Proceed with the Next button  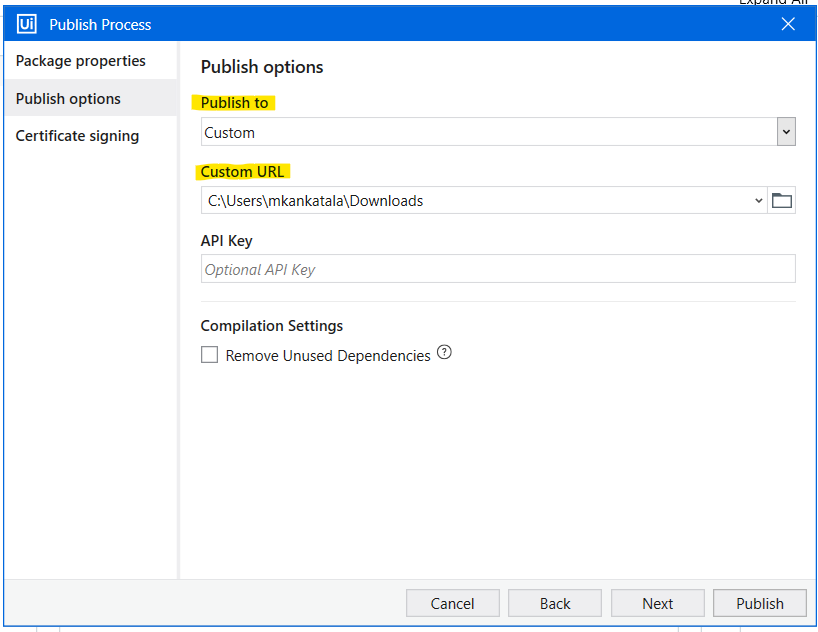(657, 603)
